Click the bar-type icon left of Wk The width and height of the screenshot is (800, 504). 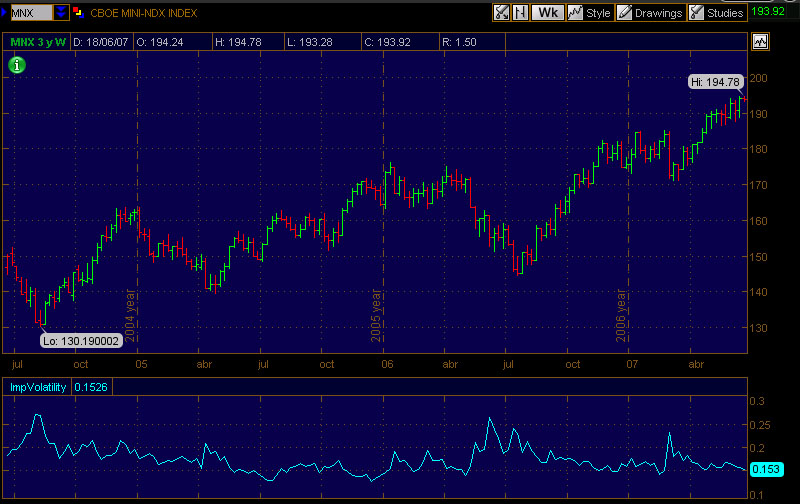pos(520,13)
